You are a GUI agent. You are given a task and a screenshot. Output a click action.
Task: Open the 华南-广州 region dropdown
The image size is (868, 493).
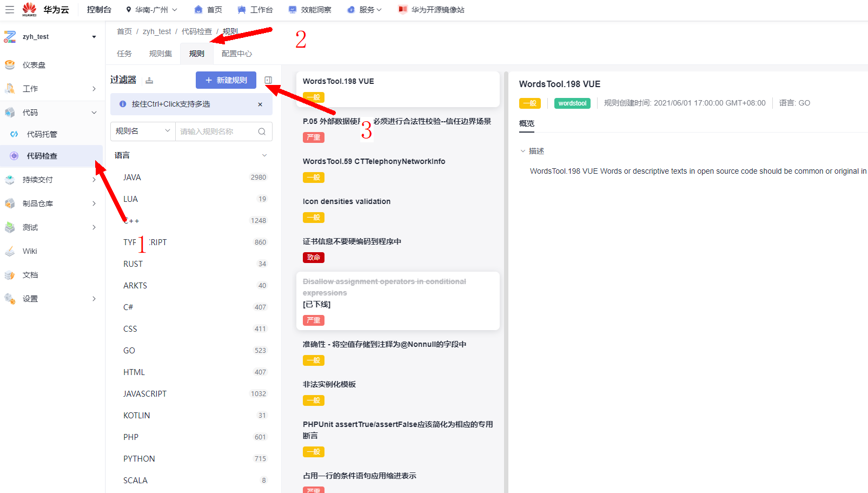tap(151, 10)
